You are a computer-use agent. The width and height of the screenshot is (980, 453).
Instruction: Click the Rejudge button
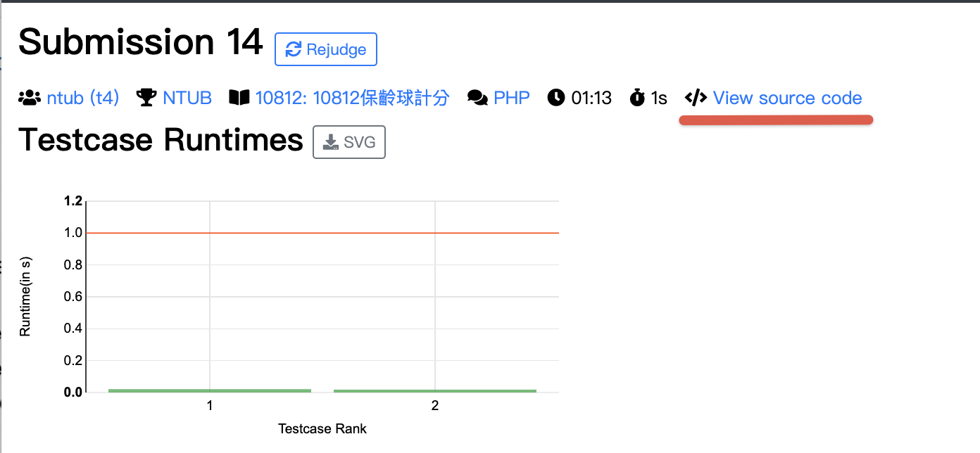click(x=325, y=49)
